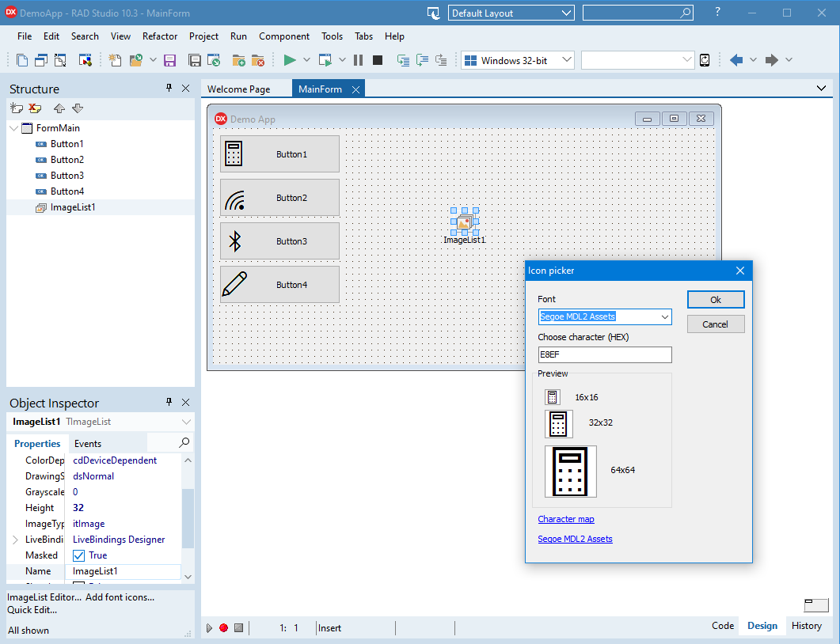Expand the dropdown arrow next to Open icon

[x=153, y=60]
